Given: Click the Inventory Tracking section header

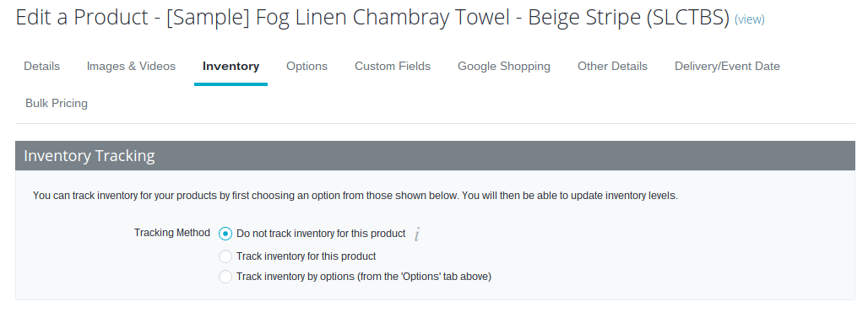Looking at the screenshot, I should [435, 156].
